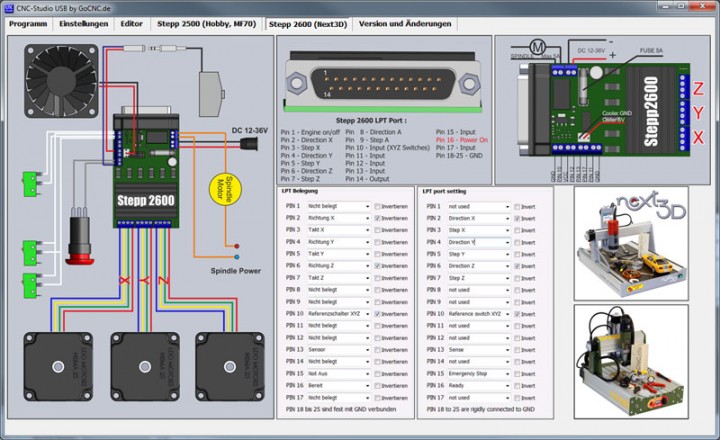Expand the Reference switch XYZ dropdown
Screen dimensions: 720x440
pos(479,314)
